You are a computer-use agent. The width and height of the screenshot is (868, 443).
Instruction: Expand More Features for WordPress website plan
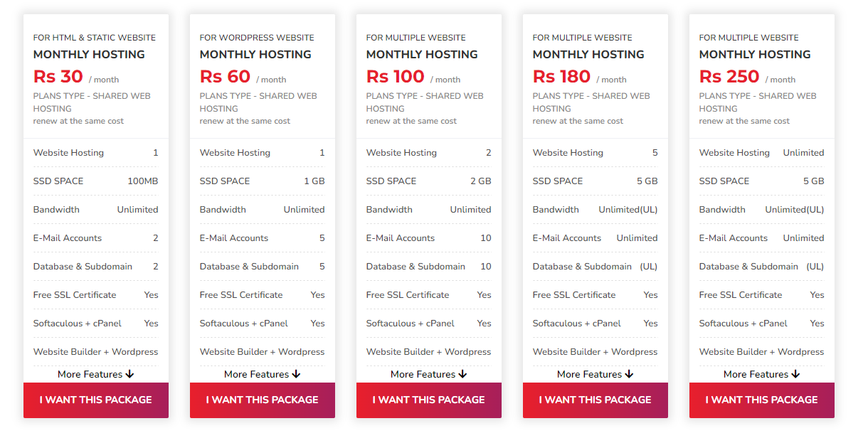click(263, 374)
